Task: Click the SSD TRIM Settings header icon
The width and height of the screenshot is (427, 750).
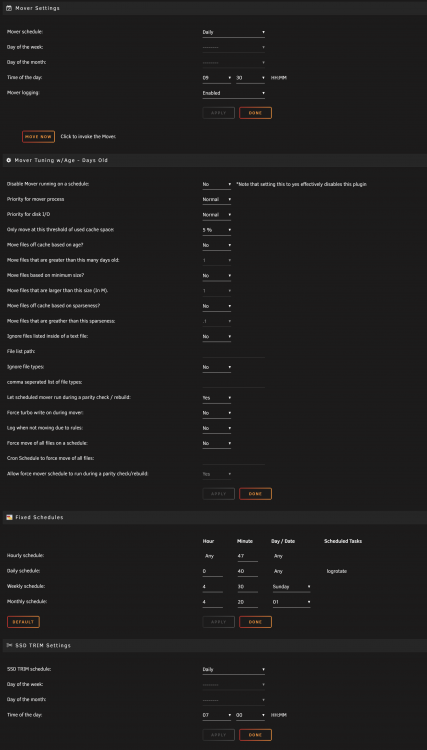Action: (9, 645)
